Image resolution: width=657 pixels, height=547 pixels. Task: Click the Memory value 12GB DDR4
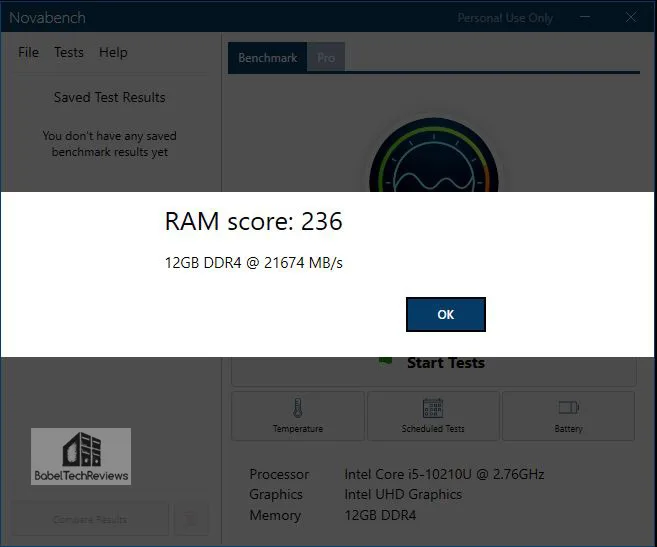coord(380,515)
